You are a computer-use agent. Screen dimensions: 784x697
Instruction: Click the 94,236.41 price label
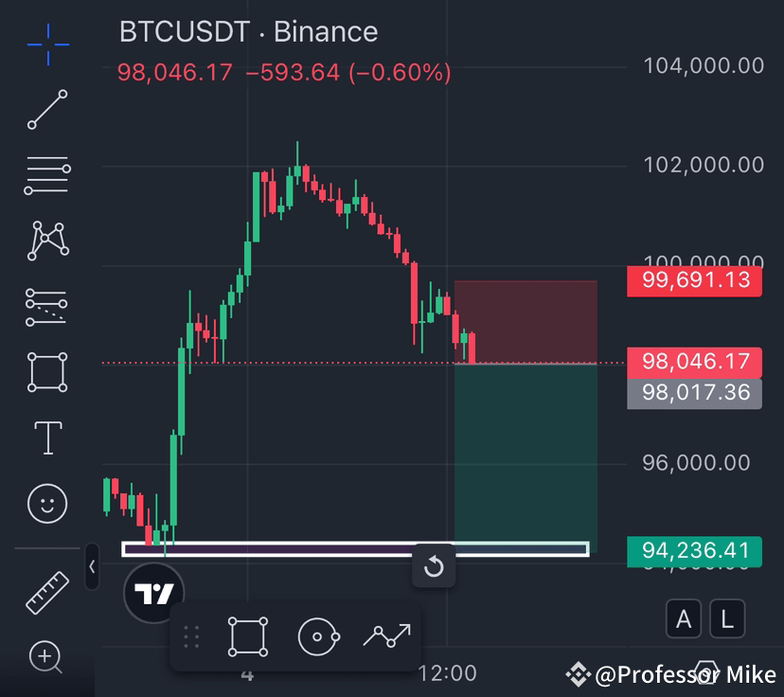[x=694, y=551]
